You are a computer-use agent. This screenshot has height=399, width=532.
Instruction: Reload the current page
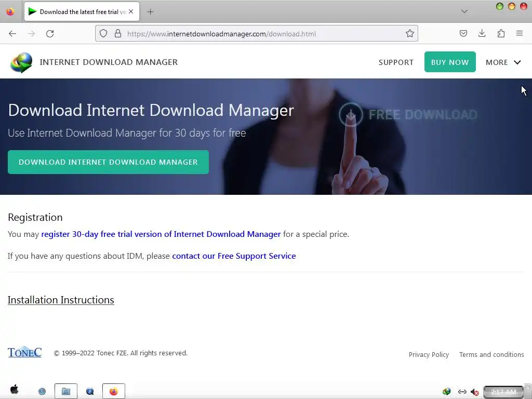[50, 34]
